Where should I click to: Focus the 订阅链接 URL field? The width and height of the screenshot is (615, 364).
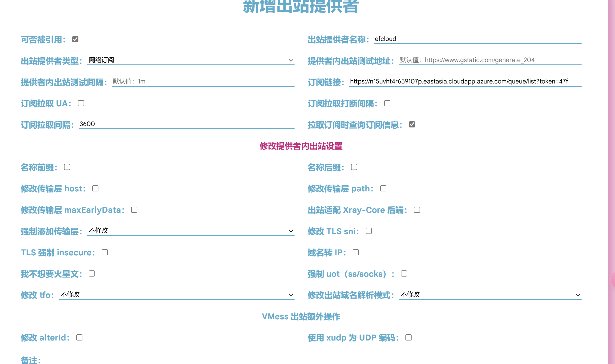click(x=465, y=81)
